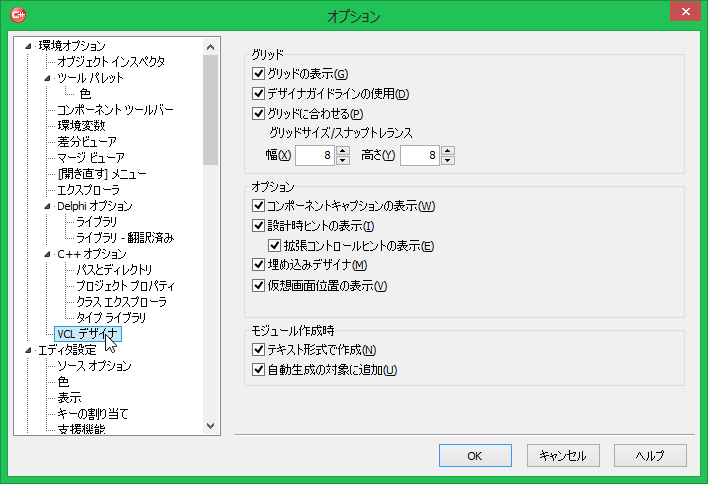The height and width of the screenshot is (484, 708).
Task: Disable デザイナガイドラインの使用 checkbox
Action: [x=259, y=94]
